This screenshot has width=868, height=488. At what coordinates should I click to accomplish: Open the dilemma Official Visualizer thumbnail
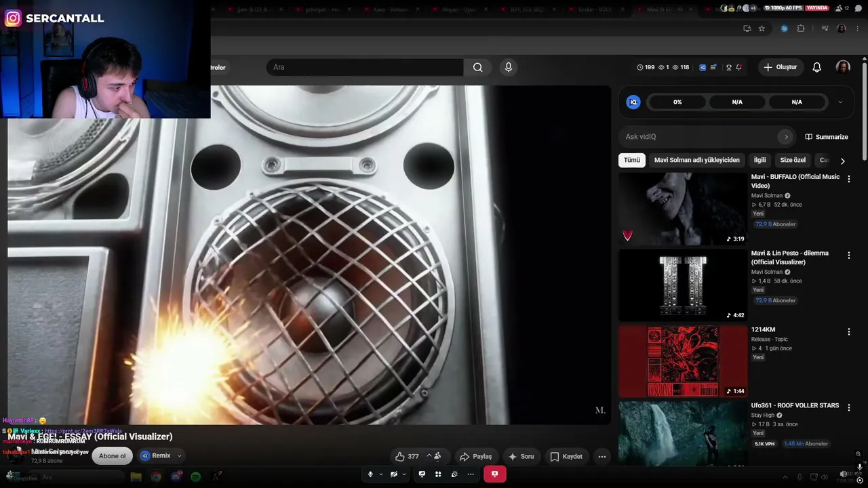click(x=683, y=285)
